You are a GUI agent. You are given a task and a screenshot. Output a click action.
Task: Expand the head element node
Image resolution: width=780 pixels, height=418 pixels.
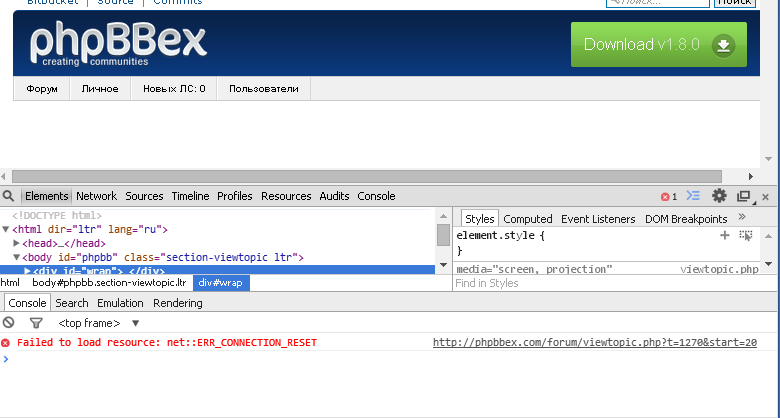[17, 243]
